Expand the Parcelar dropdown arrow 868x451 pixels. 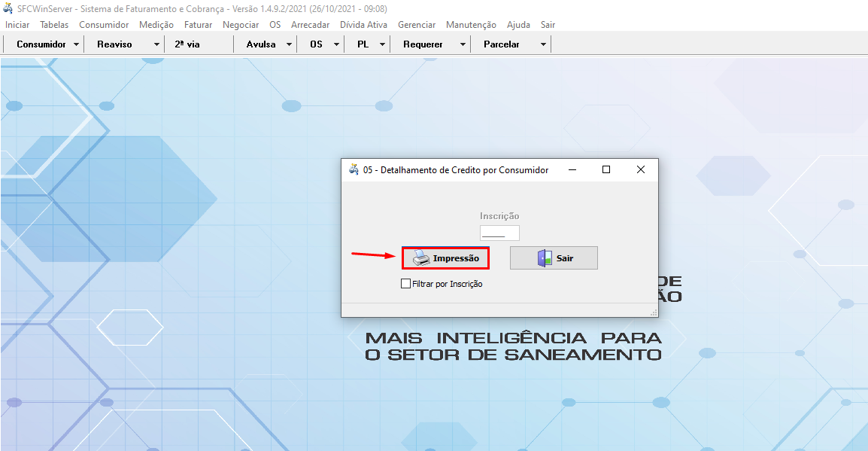pos(543,44)
